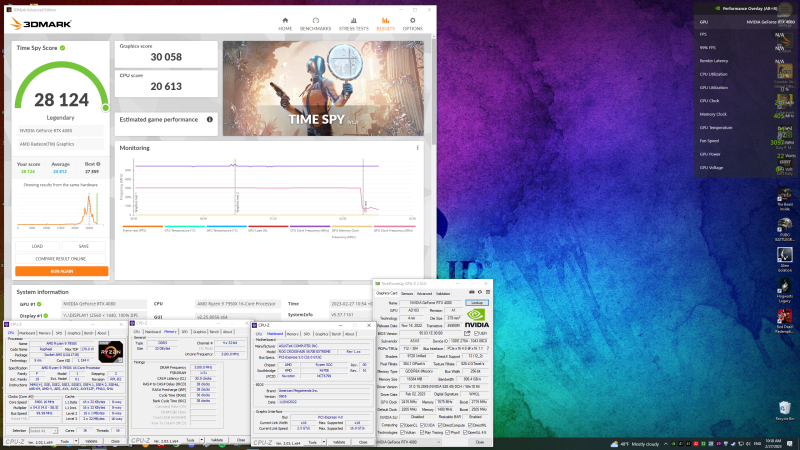Toggle the OpenCL checkbox in GPU-Z

[403, 425]
